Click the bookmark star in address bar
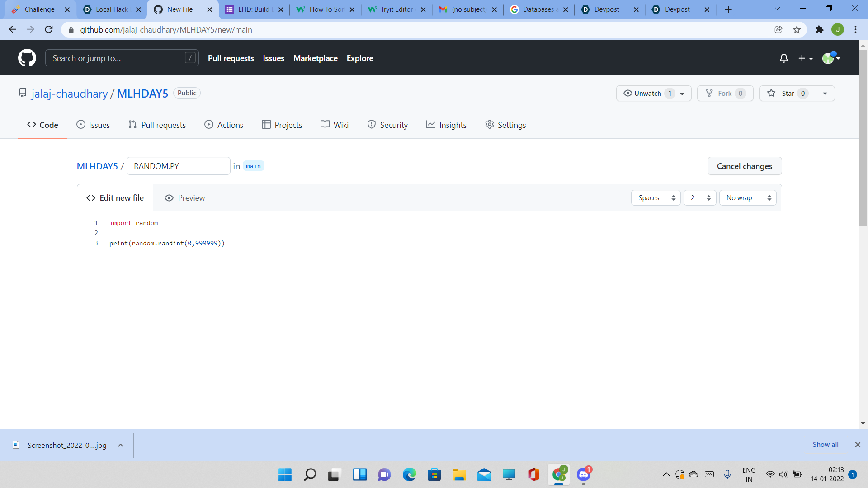The height and width of the screenshot is (488, 868). tap(797, 30)
